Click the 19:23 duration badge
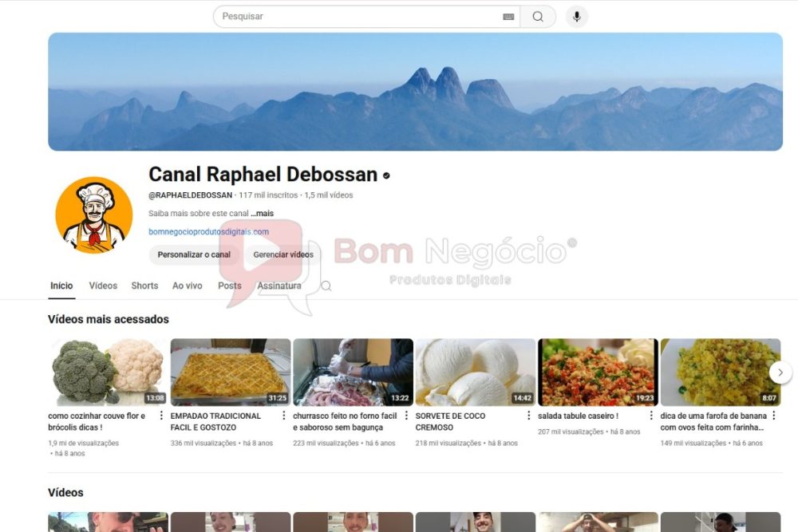 pos(645,398)
